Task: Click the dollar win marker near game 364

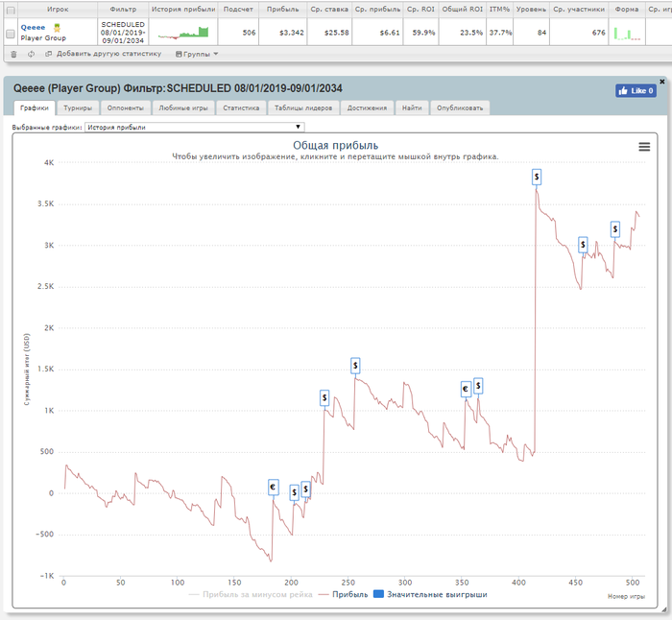Action: click(478, 386)
